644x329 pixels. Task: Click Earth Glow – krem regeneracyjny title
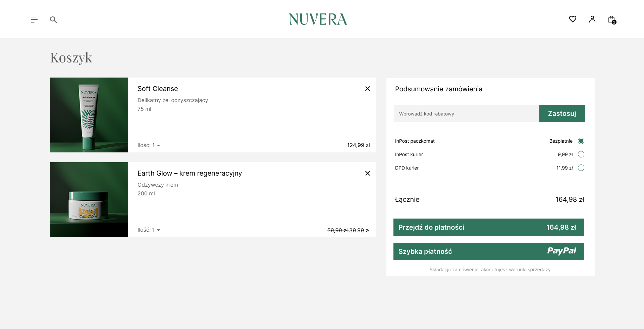(190, 173)
